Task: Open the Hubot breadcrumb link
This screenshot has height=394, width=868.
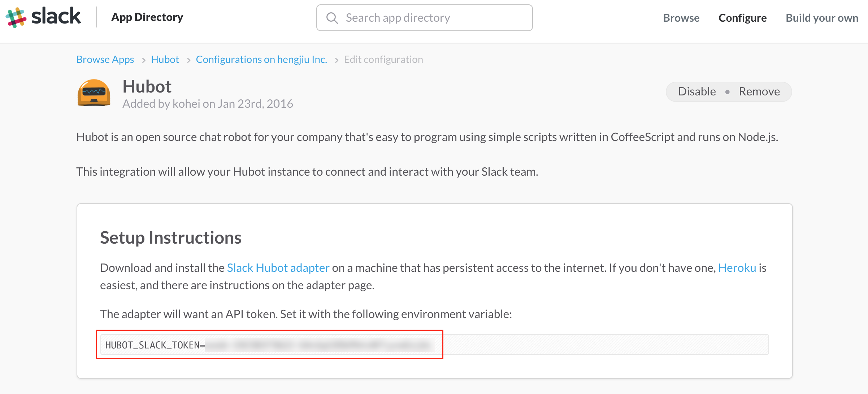Action: click(165, 59)
